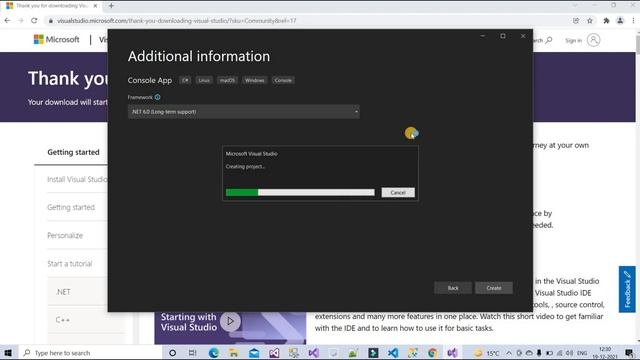This screenshot has width=640, height=360.
Task: Select the C# tag next to Console App
Action: pos(185,80)
